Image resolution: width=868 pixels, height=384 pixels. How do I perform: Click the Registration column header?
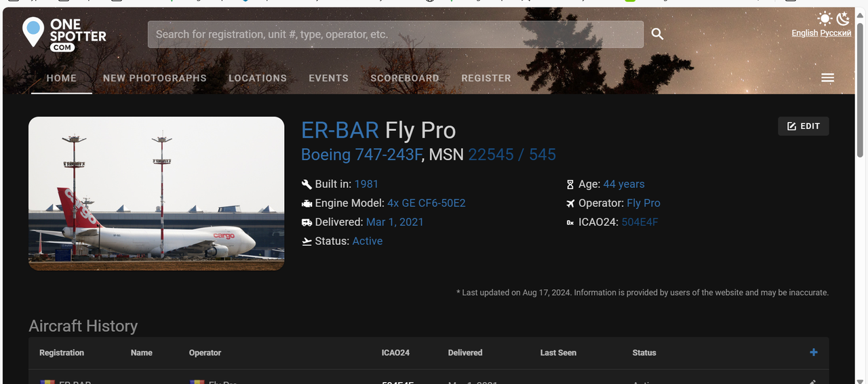point(62,353)
